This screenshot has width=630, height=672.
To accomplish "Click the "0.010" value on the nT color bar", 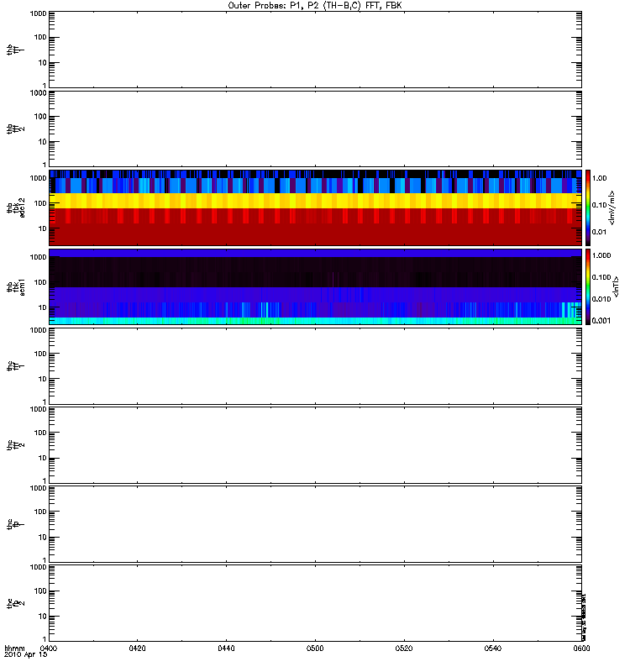I will click(601, 299).
